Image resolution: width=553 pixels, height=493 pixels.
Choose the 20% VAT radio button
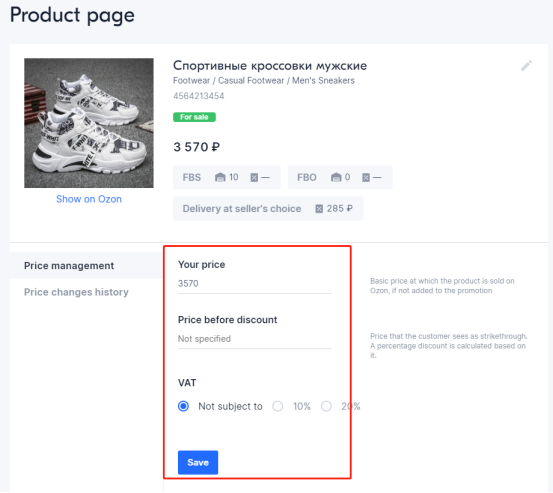point(326,406)
